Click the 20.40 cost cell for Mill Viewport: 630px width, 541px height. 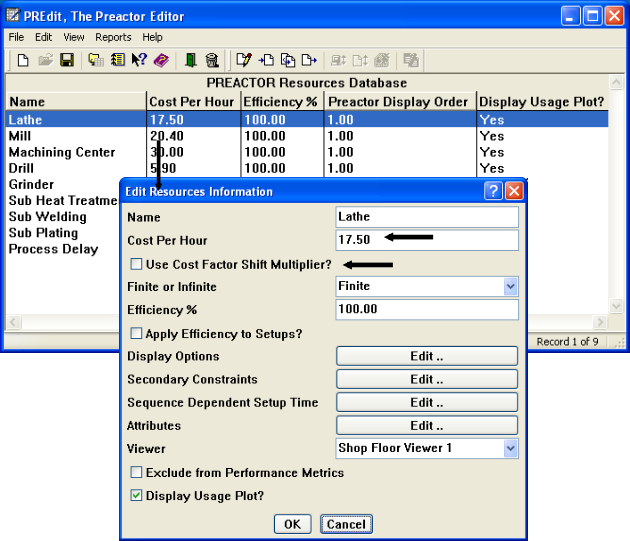coord(194,136)
